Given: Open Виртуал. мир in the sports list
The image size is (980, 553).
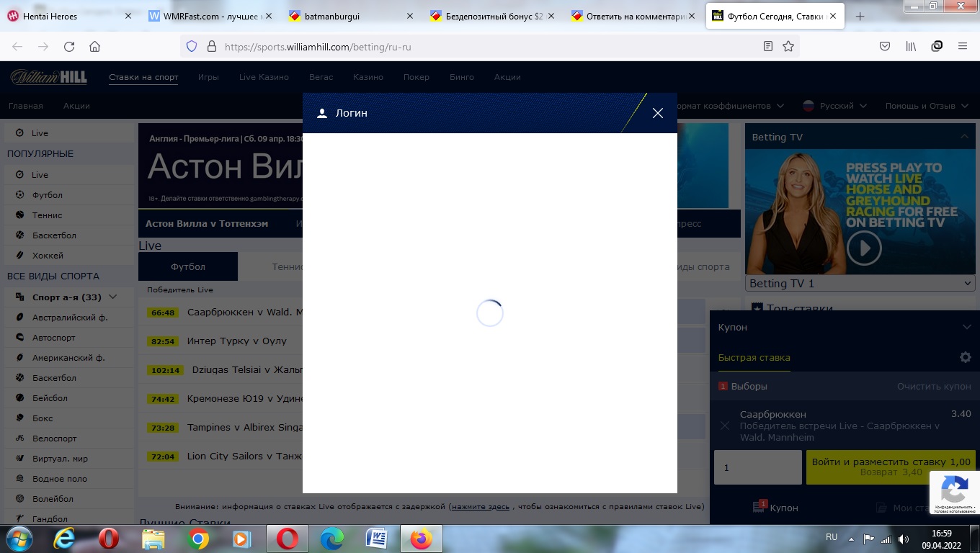Looking at the screenshot, I should click(68, 459).
